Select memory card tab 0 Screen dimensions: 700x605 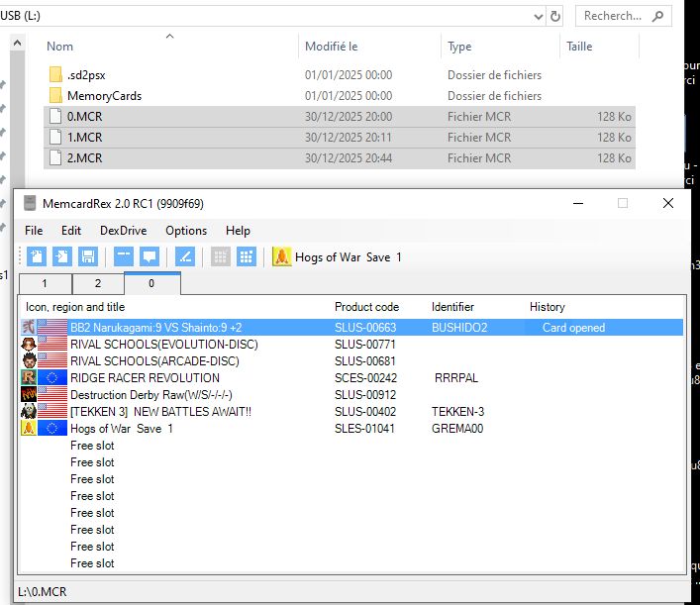pos(151,283)
